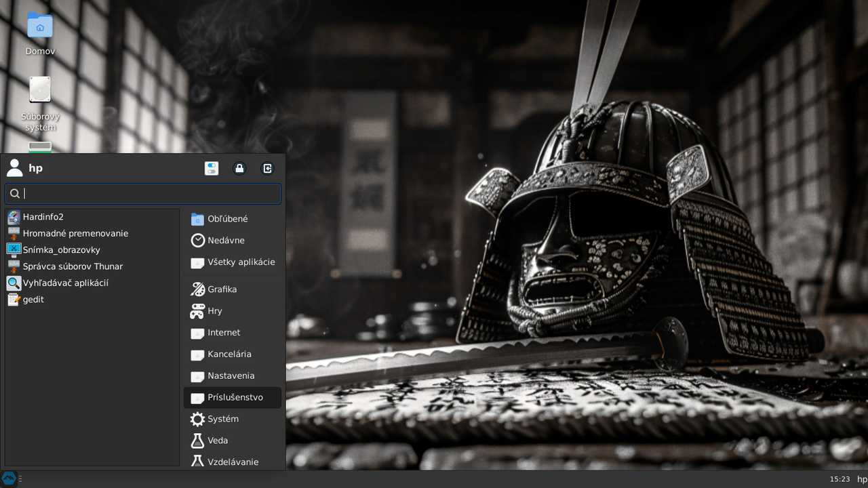Click the lock screen icon
Viewport: 868px width, 488px height.
pos(239,168)
